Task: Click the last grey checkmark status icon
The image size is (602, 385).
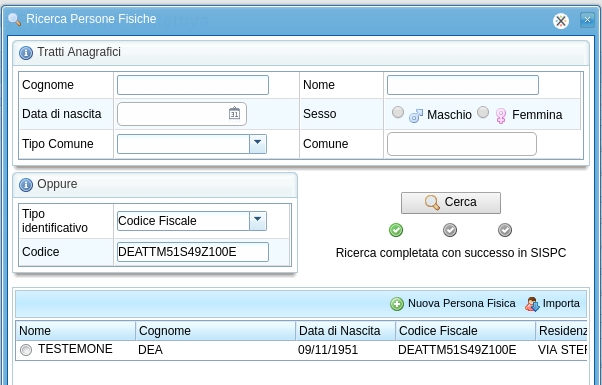Action: click(505, 230)
